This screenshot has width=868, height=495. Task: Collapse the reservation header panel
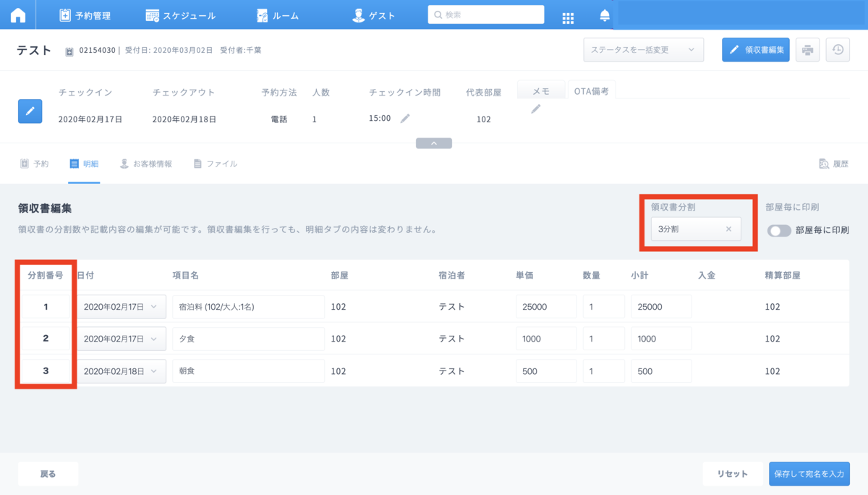(x=434, y=143)
